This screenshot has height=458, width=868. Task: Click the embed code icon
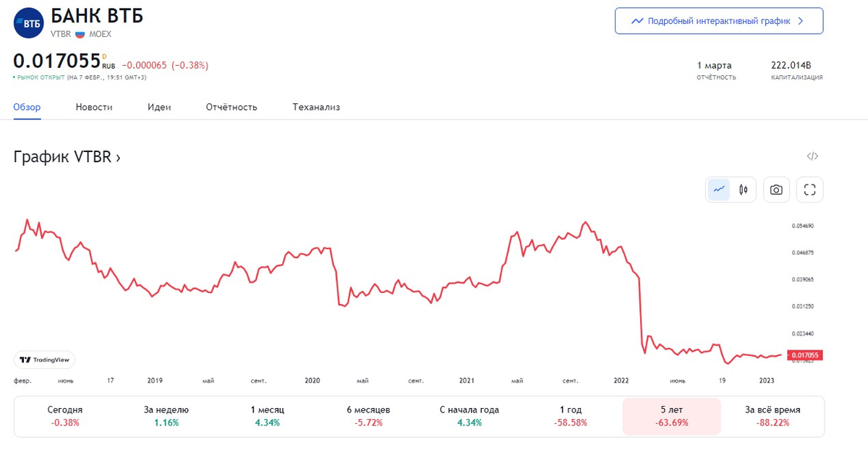(x=812, y=156)
